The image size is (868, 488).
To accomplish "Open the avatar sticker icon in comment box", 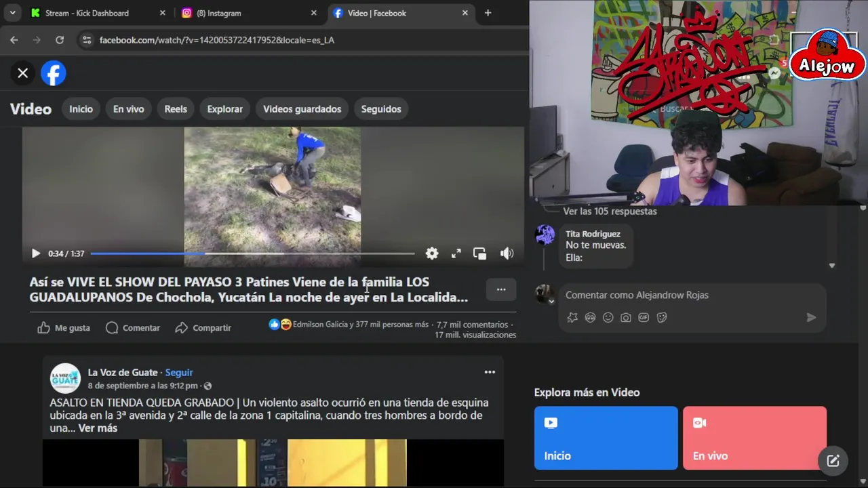I will (x=572, y=317).
